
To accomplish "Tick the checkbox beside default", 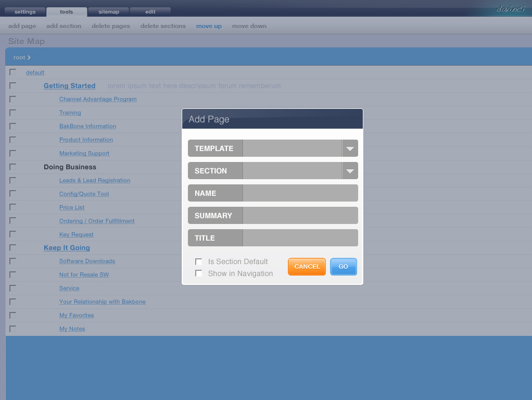I will (13, 72).
